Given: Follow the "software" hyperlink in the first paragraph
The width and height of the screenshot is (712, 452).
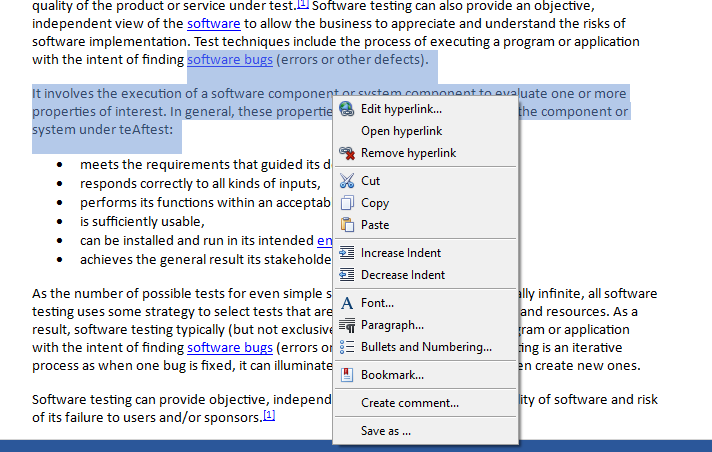Looking at the screenshot, I should click(x=213, y=23).
